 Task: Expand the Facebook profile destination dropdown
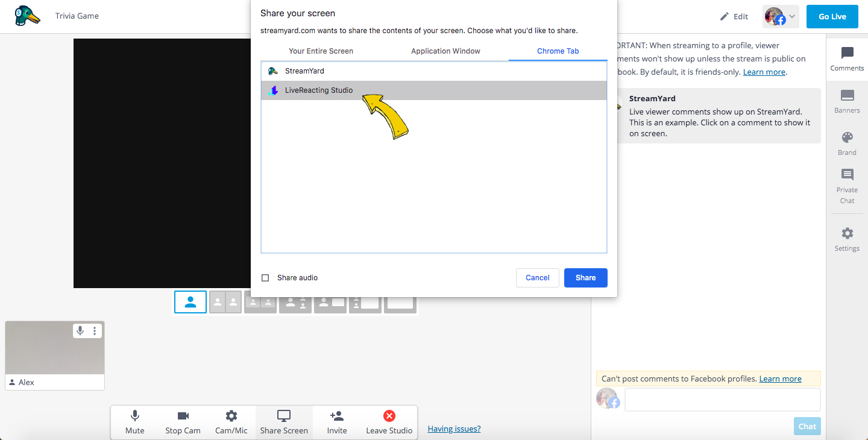[x=781, y=16]
